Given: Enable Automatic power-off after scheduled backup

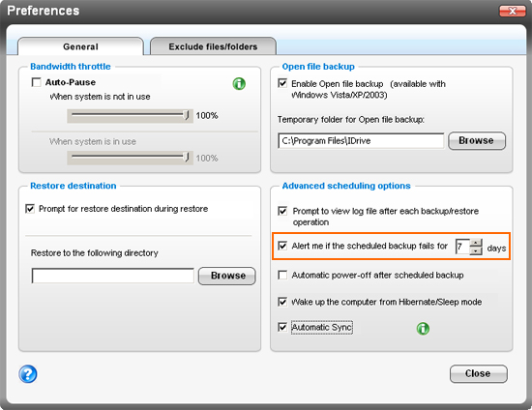Looking at the screenshot, I should pyautogui.click(x=282, y=275).
